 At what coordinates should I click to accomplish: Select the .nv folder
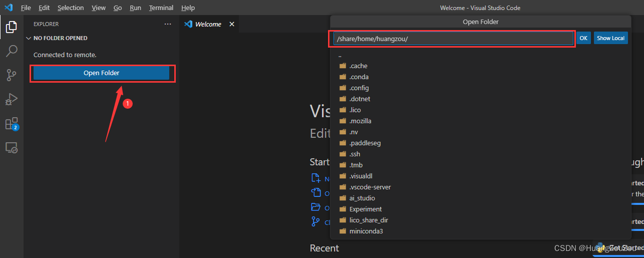480,132
